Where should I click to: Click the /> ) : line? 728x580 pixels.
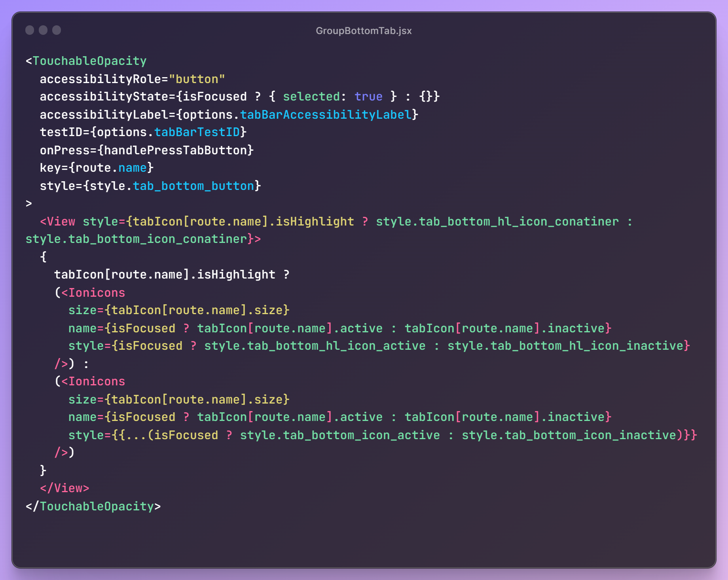click(72, 364)
